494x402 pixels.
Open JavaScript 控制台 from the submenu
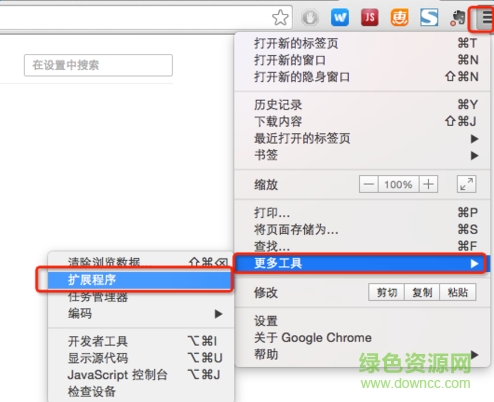click(141, 375)
